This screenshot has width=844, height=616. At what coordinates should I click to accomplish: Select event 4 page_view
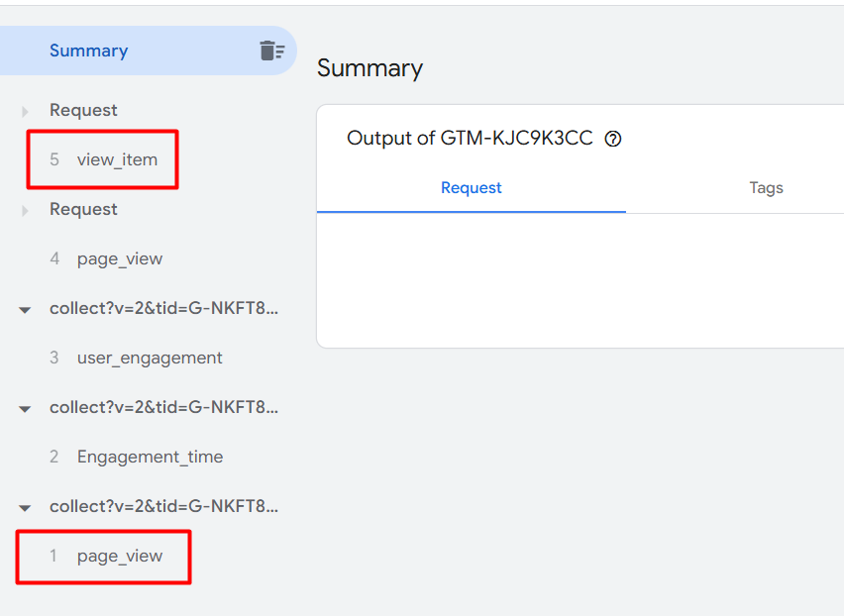[119, 258]
